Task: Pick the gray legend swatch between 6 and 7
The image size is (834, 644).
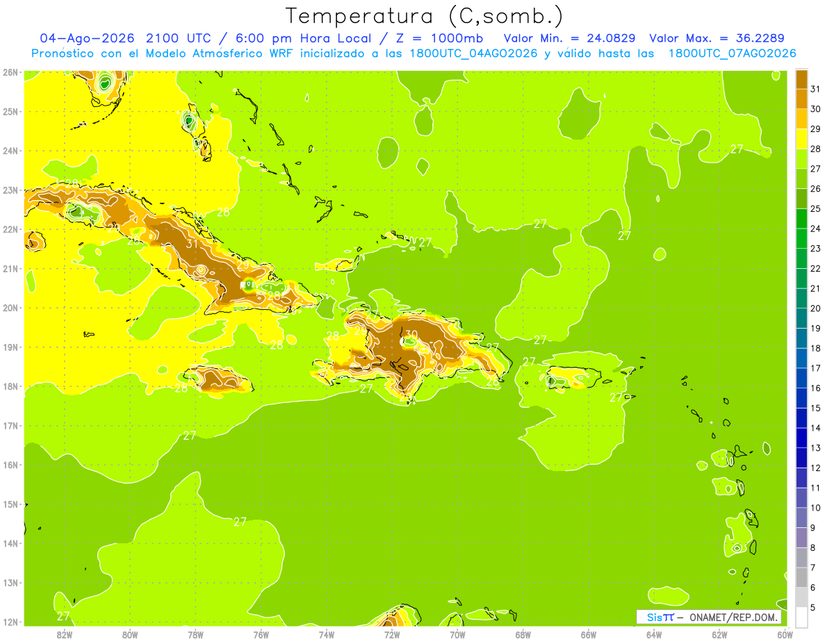Action: (x=801, y=577)
